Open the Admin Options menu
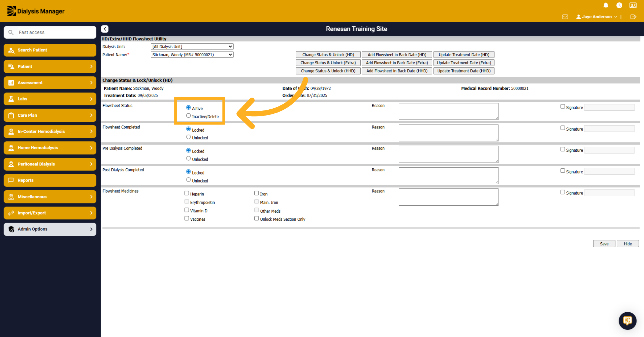This screenshot has height=337, width=644. pyautogui.click(x=50, y=229)
